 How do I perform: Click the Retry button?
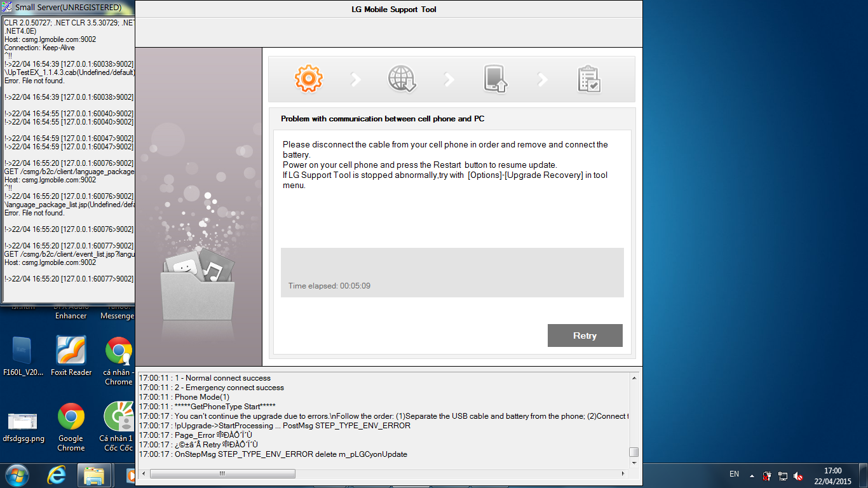pyautogui.click(x=585, y=335)
